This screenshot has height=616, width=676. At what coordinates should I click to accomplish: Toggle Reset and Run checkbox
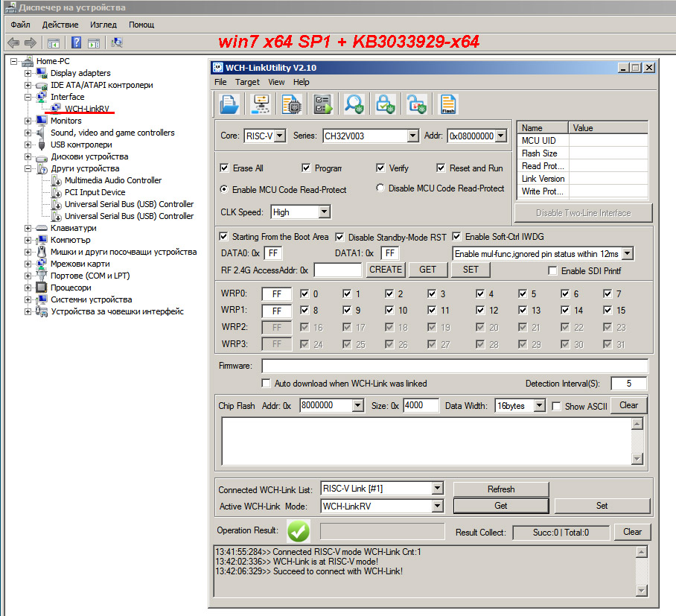(441, 168)
